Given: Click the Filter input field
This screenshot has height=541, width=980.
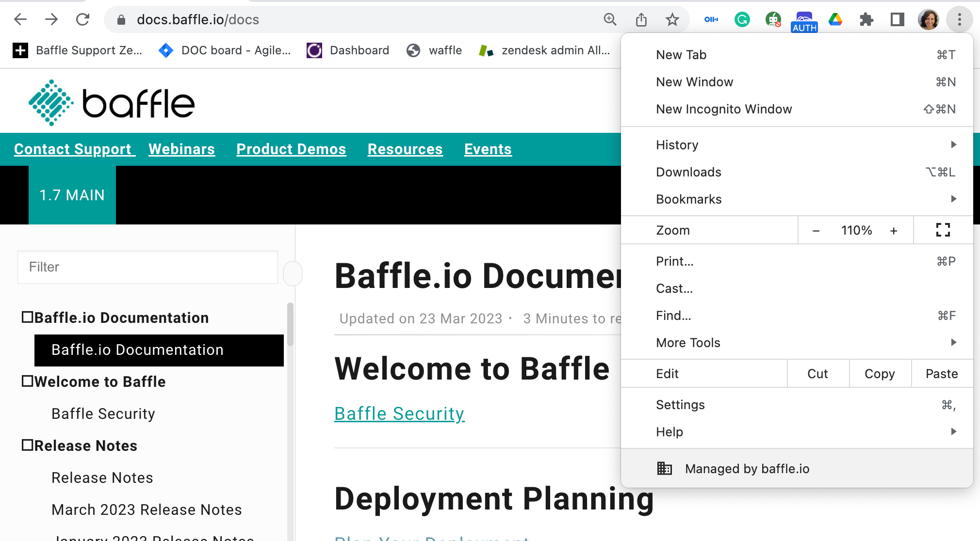Looking at the screenshot, I should [147, 267].
